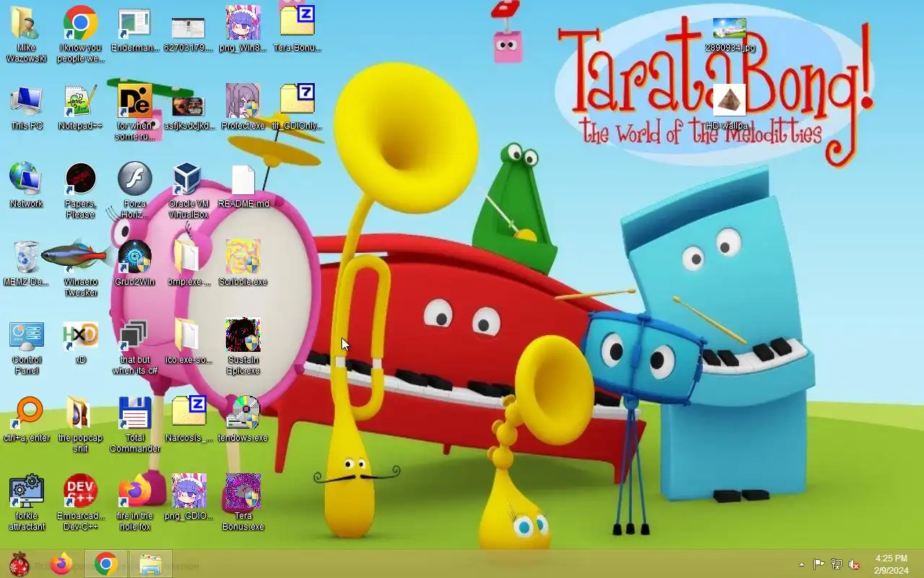Open the network tray icon
The width and height of the screenshot is (924, 578).
(x=837, y=564)
